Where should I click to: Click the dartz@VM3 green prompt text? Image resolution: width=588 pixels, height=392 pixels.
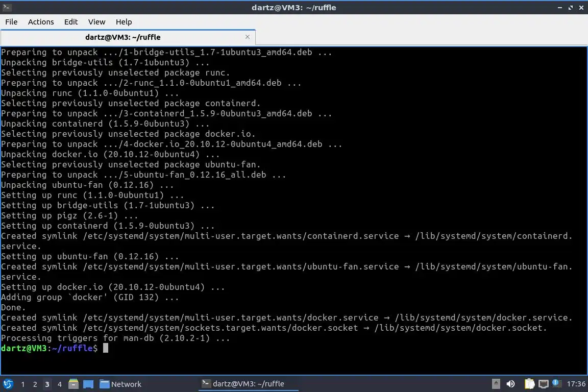pos(23,348)
